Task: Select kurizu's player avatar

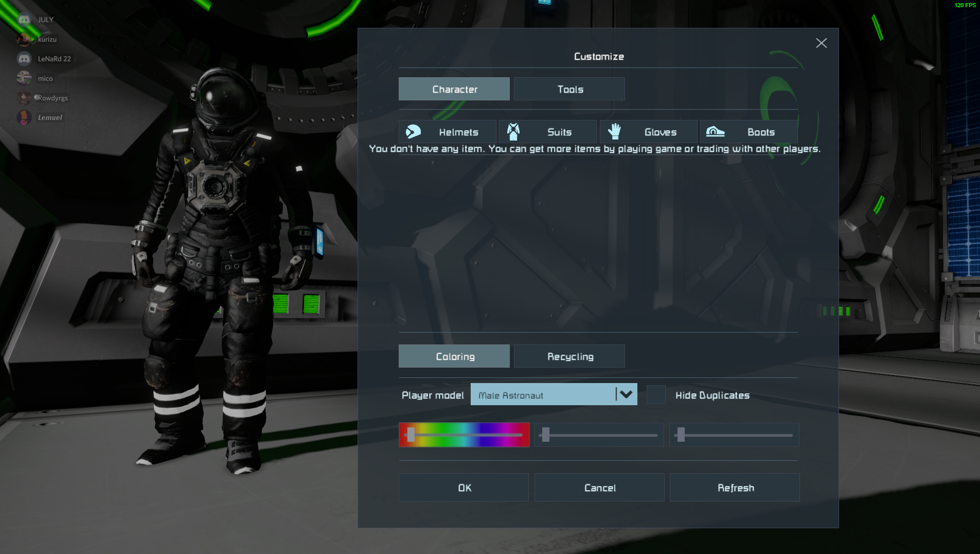Action: point(24,39)
